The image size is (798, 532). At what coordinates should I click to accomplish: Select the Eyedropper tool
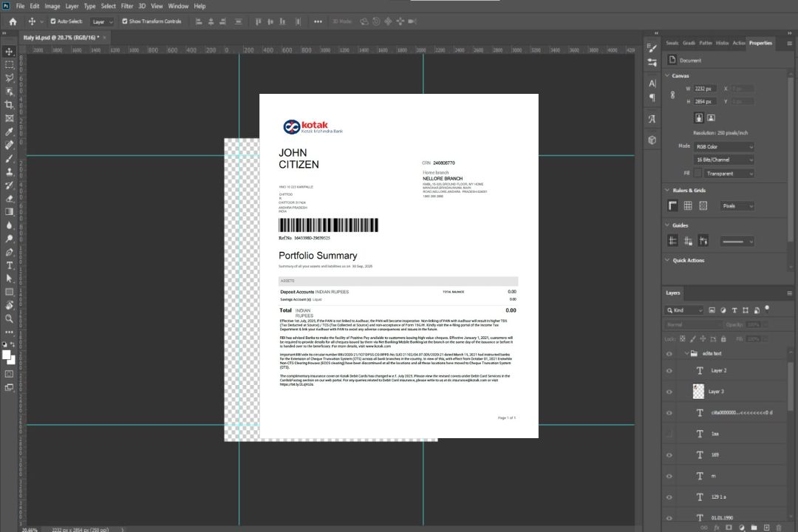pyautogui.click(x=9, y=132)
